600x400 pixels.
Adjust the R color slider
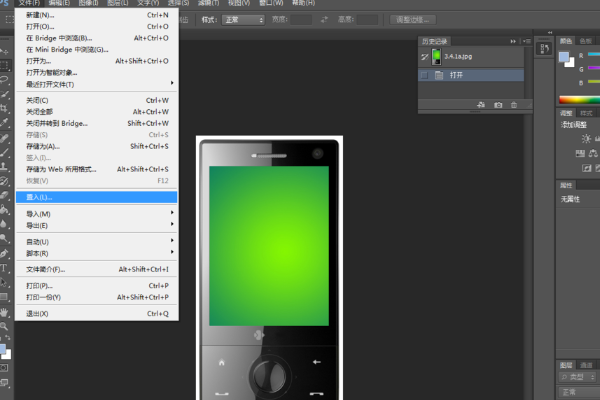coord(594,55)
